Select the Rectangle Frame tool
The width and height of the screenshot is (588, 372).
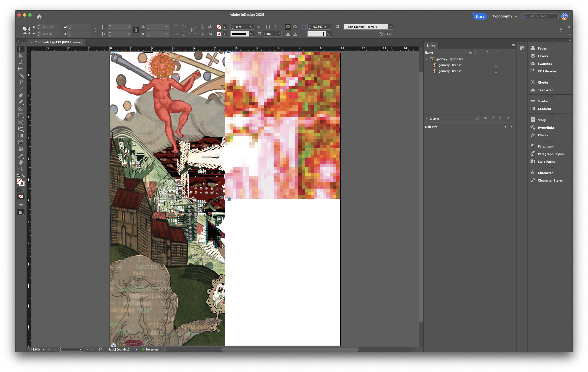(x=21, y=109)
